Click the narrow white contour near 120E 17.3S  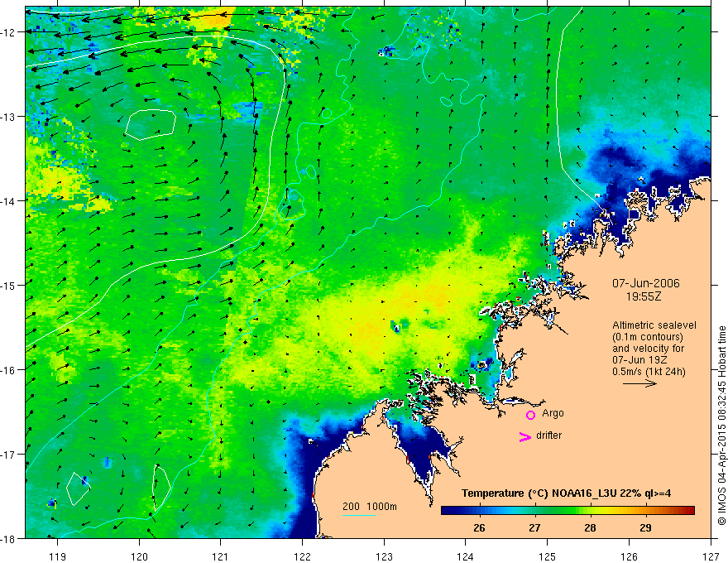coord(161,488)
